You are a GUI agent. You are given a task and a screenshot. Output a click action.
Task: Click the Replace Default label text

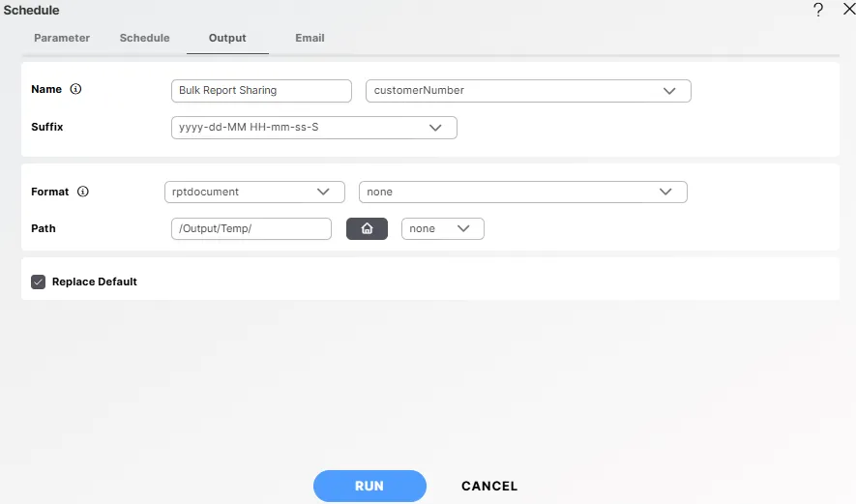click(x=95, y=282)
